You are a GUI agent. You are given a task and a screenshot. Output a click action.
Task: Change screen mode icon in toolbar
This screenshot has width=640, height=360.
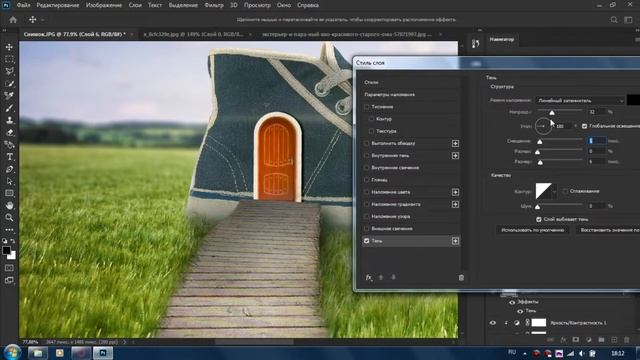click(x=9, y=280)
